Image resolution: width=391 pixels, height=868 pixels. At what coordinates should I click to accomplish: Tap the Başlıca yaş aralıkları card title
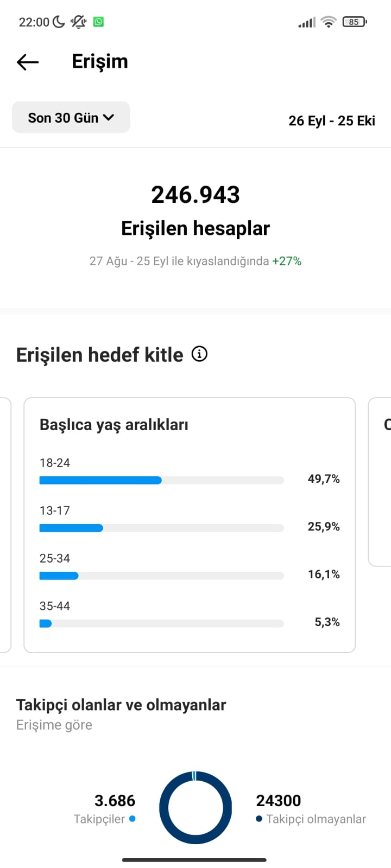[x=114, y=425]
